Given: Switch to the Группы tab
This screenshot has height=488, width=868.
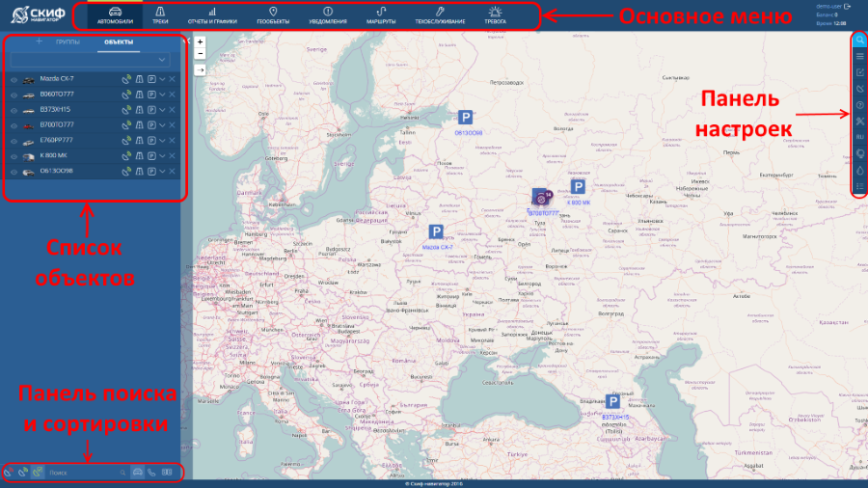Looking at the screenshot, I should tap(68, 42).
